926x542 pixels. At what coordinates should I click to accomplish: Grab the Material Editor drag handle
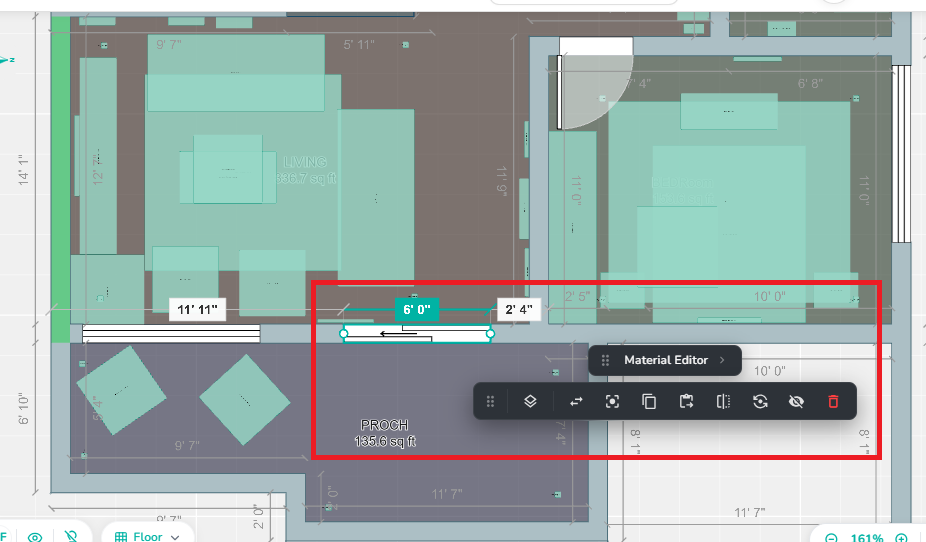point(605,360)
